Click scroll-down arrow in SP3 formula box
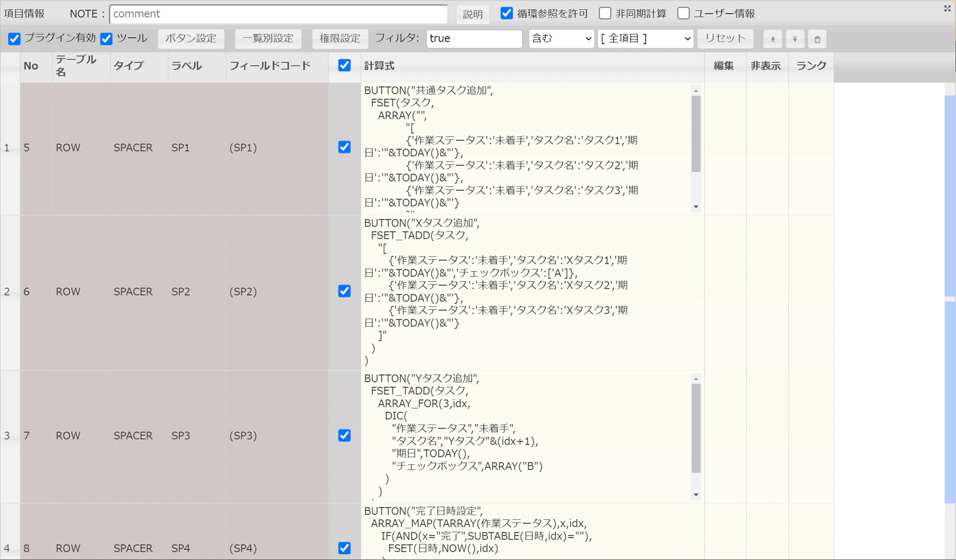Screen dimensions: 956x560 [x=696, y=495]
